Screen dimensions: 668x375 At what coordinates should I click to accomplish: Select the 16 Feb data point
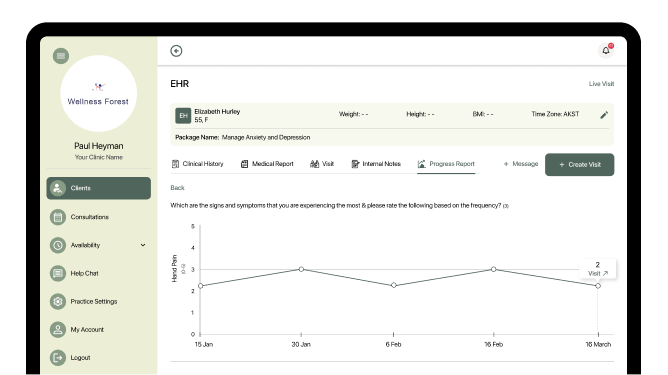(493, 269)
